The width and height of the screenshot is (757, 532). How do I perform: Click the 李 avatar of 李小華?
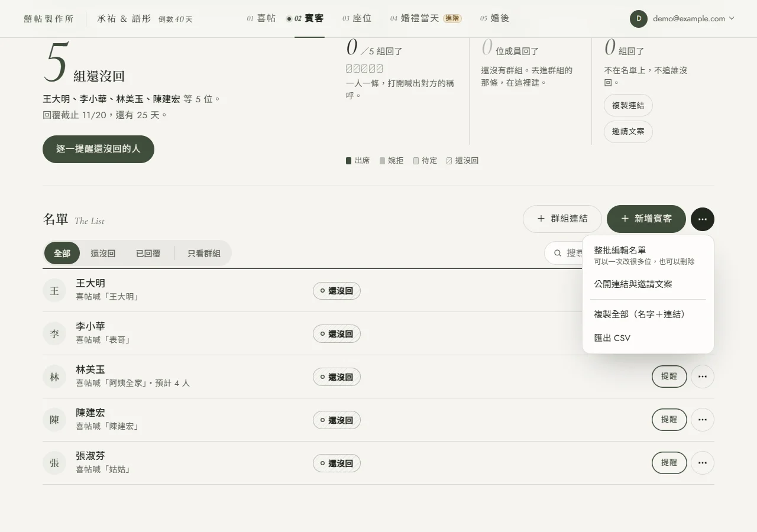(x=54, y=333)
